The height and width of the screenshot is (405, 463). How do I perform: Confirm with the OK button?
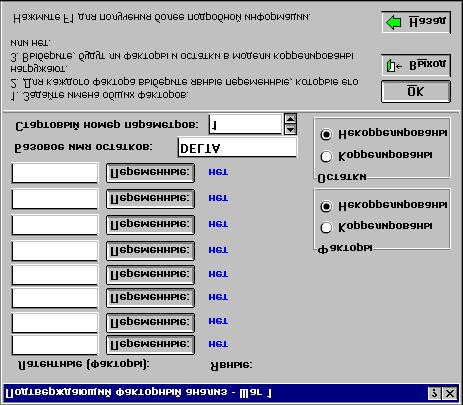416,91
